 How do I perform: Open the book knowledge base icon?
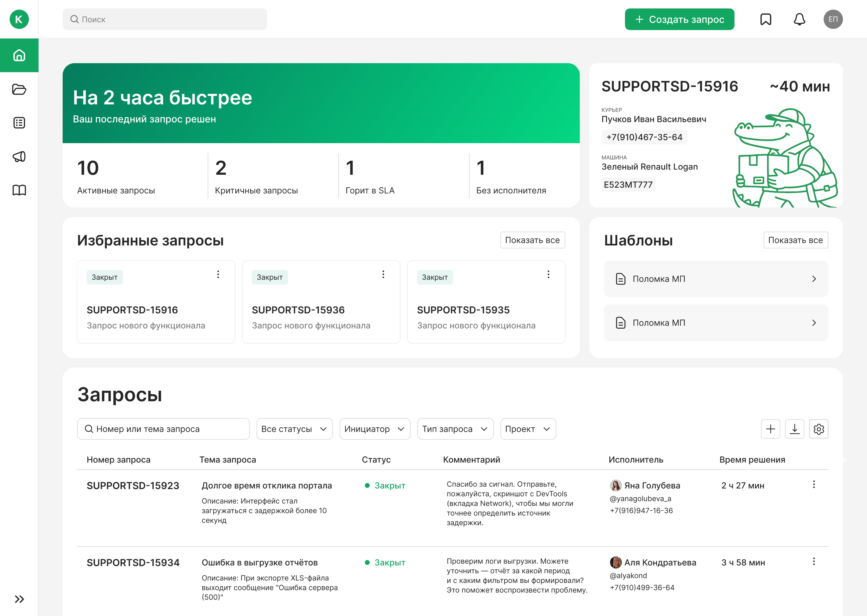[x=19, y=190]
